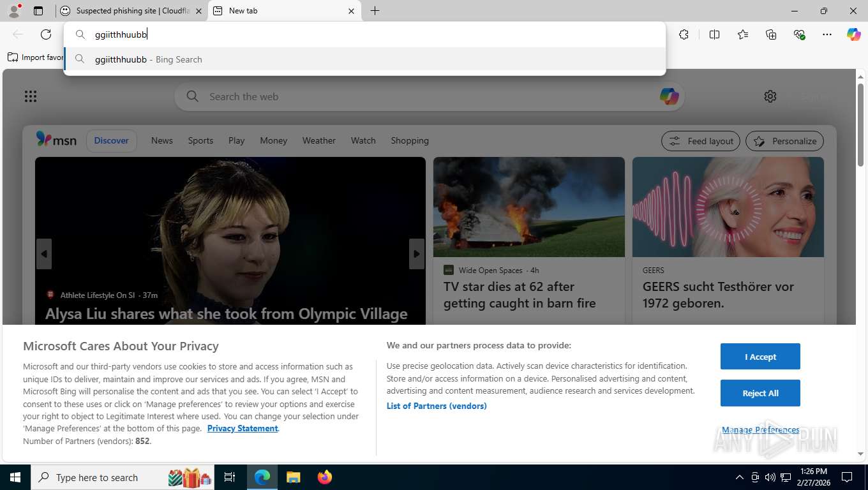The width and height of the screenshot is (868, 490).
Task: Open GEERS sucht Testhörer headline
Action: (x=718, y=295)
